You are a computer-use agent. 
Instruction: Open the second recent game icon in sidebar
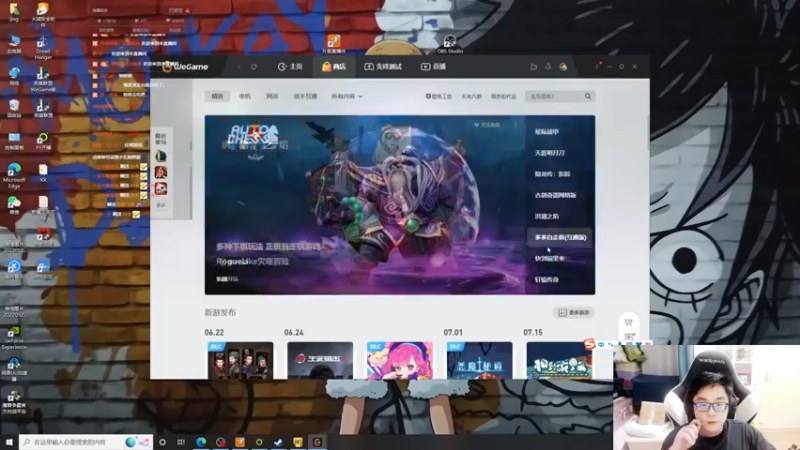pos(161,173)
